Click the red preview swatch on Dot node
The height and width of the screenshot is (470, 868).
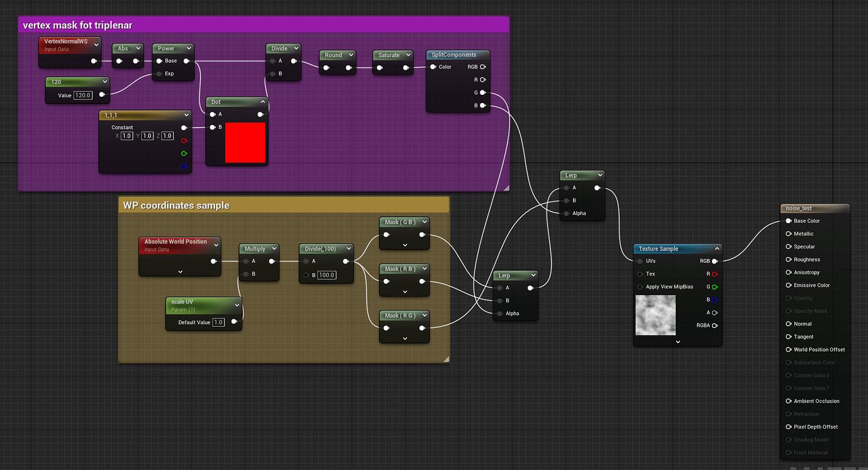click(x=245, y=143)
